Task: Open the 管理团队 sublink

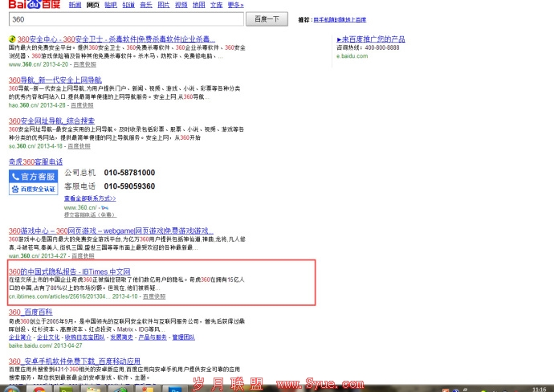Action: point(183,337)
